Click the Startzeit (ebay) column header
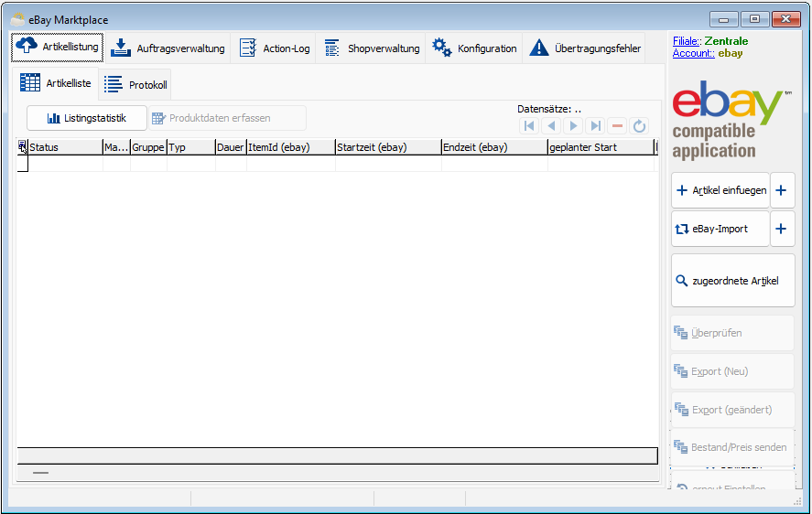812x514 pixels. click(388, 147)
